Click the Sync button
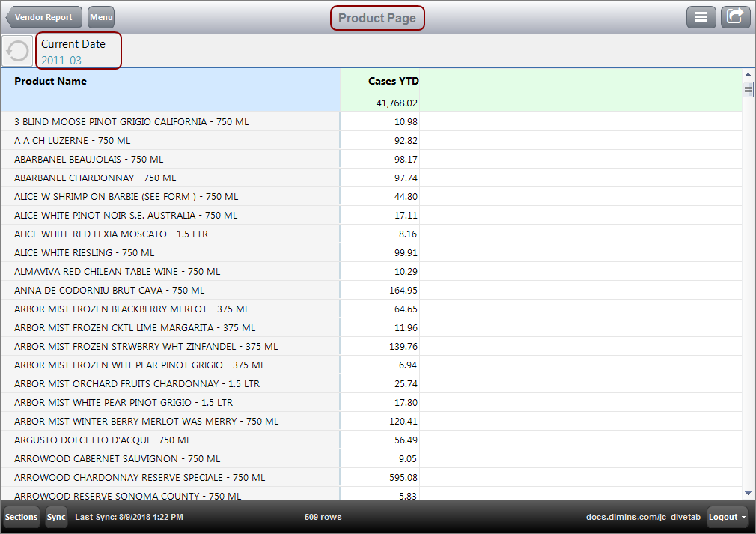 [x=55, y=517]
